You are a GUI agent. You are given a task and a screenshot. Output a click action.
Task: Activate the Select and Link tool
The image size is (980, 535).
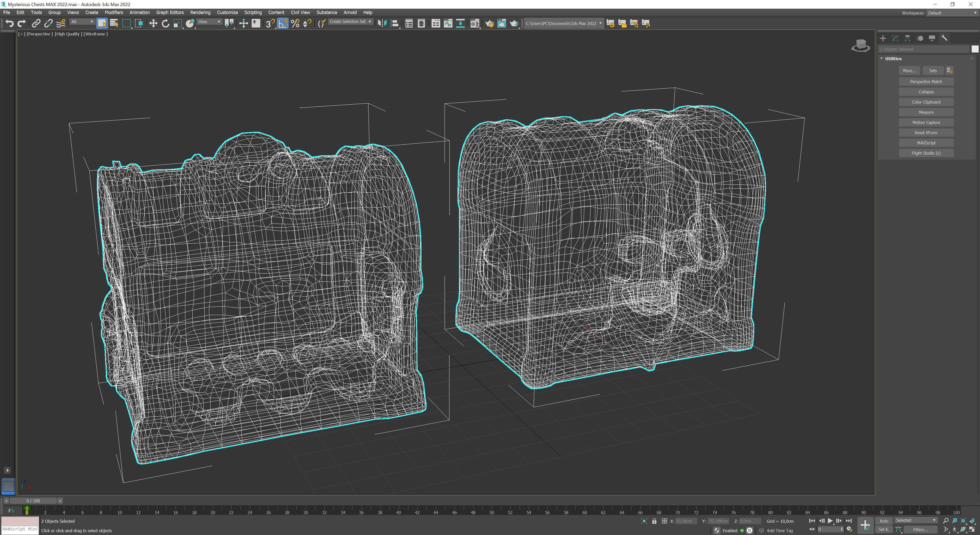pyautogui.click(x=36, y=23)
